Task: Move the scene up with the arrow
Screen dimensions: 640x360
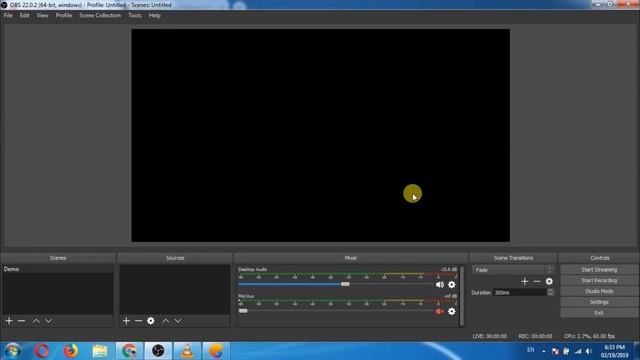Action: coord(36,321)
